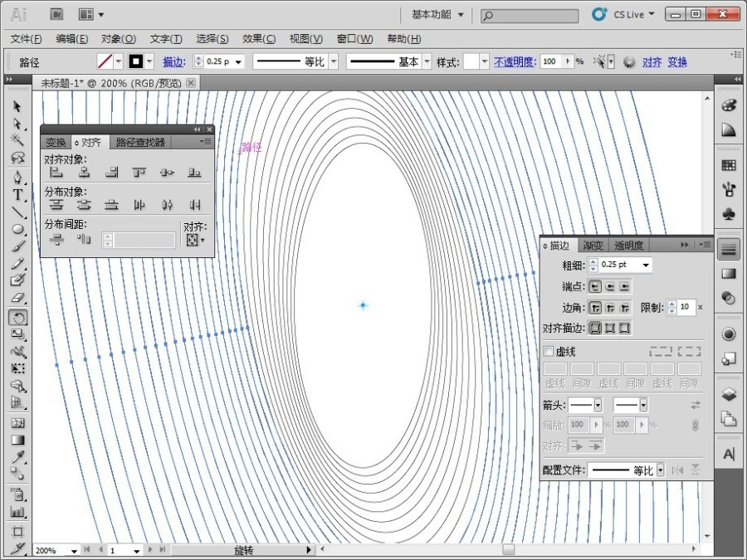Screen dimensions: 747x560
Task: Open the Layers panel icon
Action: [729, 394]
